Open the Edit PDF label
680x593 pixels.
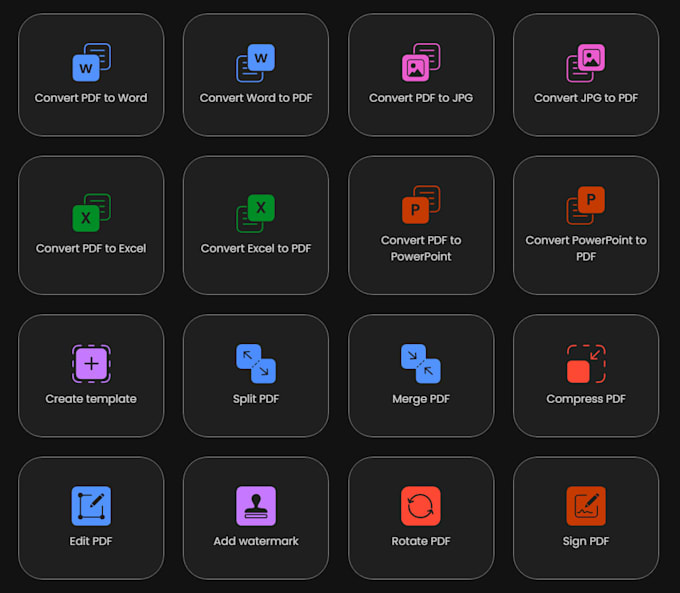click(x=91, y=541)
